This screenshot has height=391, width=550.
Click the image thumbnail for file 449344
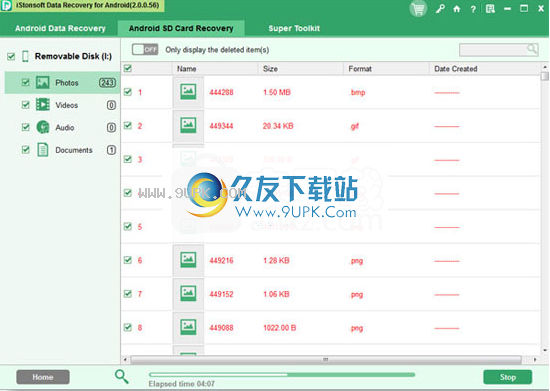pos(188,126)
